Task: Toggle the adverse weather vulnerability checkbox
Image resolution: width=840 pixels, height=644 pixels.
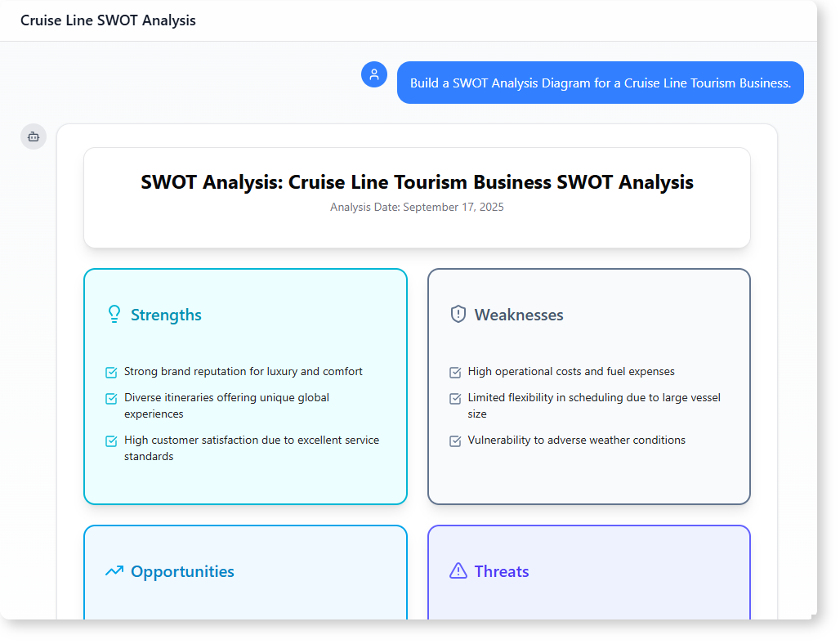Action: point(456,441)
